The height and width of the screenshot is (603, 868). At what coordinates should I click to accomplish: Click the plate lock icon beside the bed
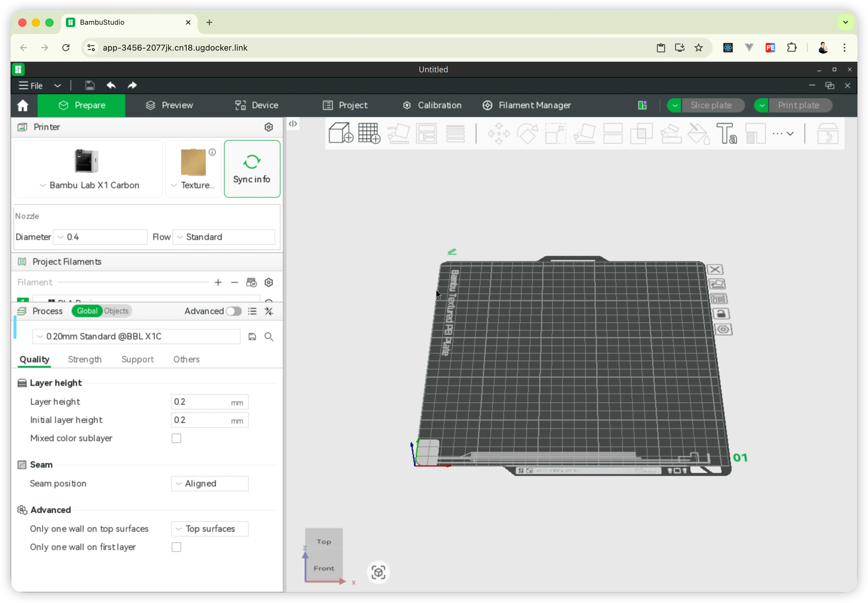721,314
